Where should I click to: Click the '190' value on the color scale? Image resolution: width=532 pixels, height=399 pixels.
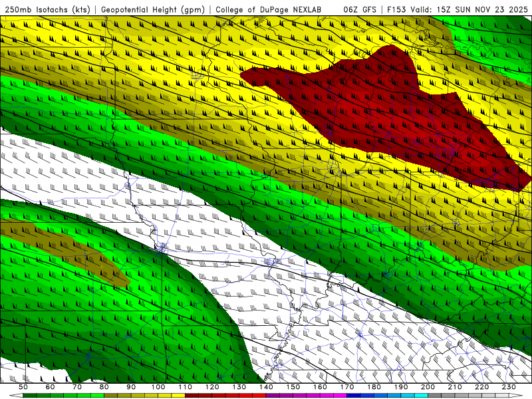click(x=401, y=387)
